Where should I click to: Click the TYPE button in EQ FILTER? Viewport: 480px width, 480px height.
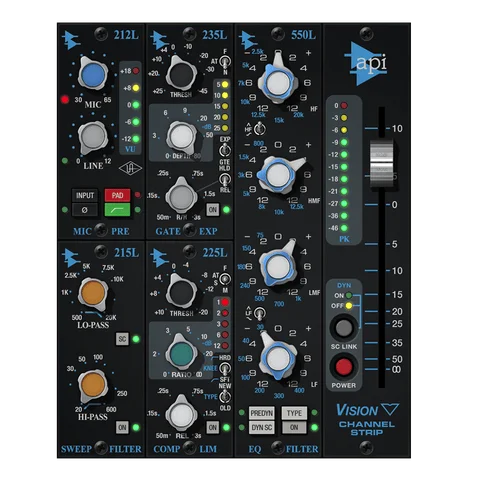tap(294, 413)
